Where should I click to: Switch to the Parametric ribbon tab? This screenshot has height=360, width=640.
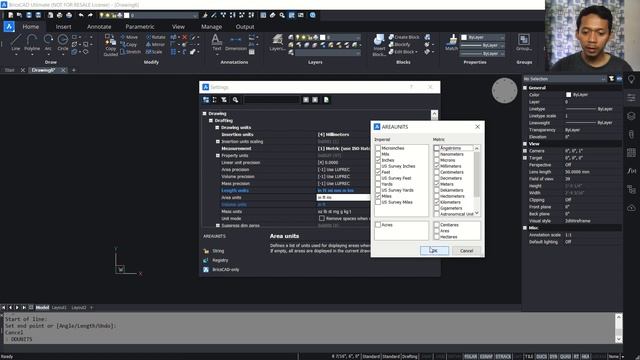(x=140, y=27)
